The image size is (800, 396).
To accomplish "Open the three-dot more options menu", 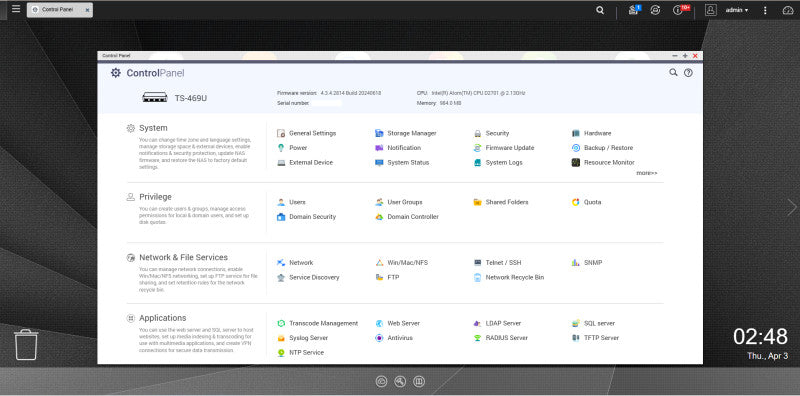I will tap(765, 10).
